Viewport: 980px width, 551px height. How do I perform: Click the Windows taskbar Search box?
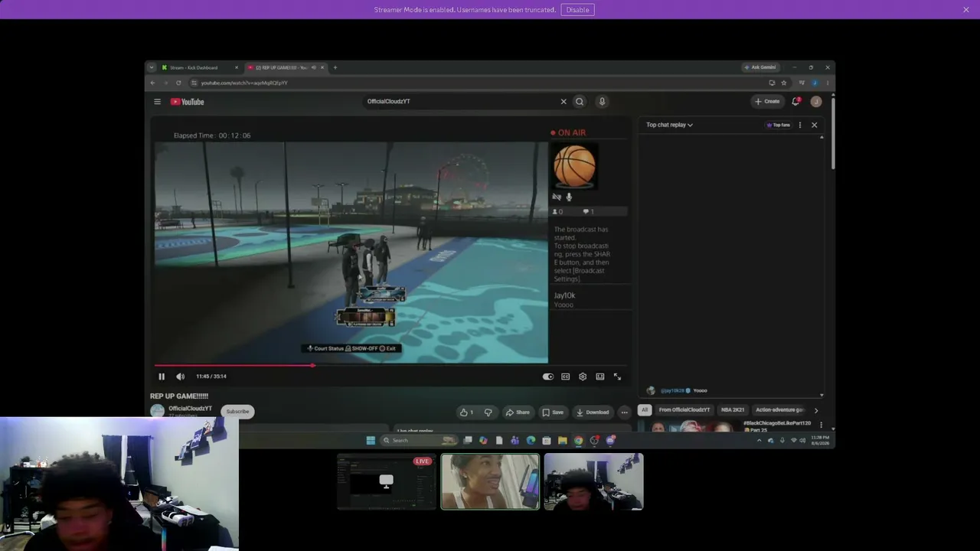point(420,441)
